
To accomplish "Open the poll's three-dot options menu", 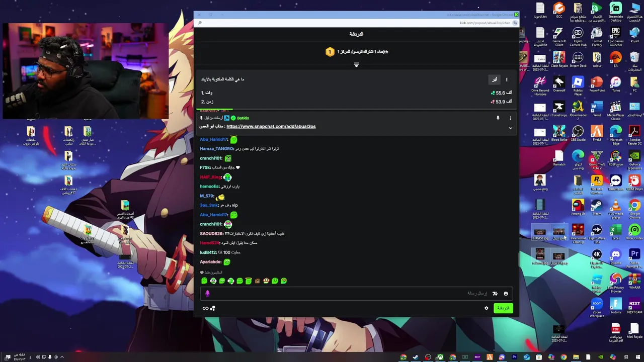I will [507, 79].
